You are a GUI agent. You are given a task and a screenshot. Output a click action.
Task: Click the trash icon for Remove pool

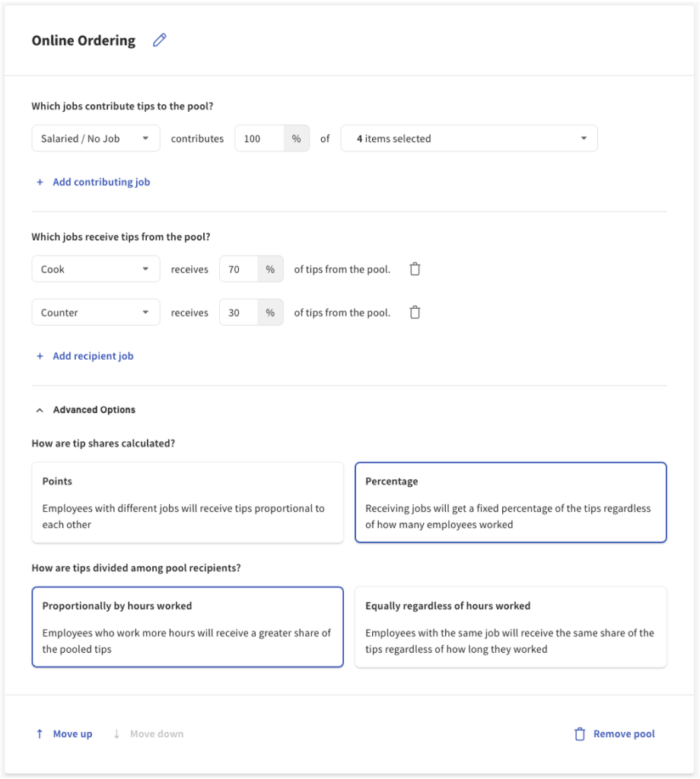click(580, 734)
